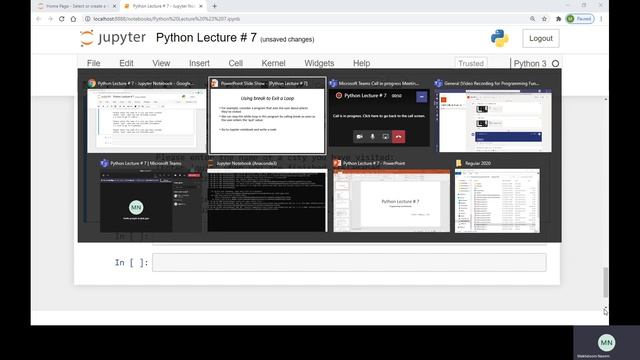Open the File menu in Jupyter
Viewport: 640px width, 360px height.
point(93,63)
